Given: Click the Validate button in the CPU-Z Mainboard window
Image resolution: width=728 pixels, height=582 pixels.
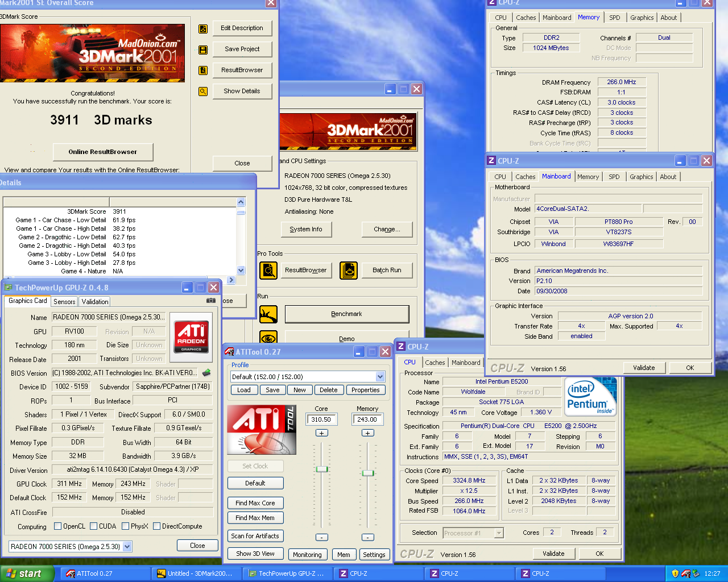Looking at the screenshot, I should 644,368.
